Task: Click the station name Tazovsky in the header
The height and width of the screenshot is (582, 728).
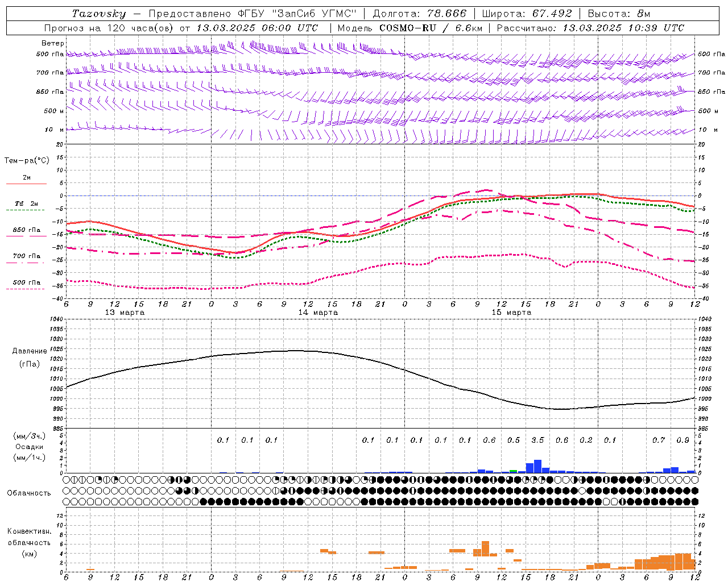Action: [99, 14]
